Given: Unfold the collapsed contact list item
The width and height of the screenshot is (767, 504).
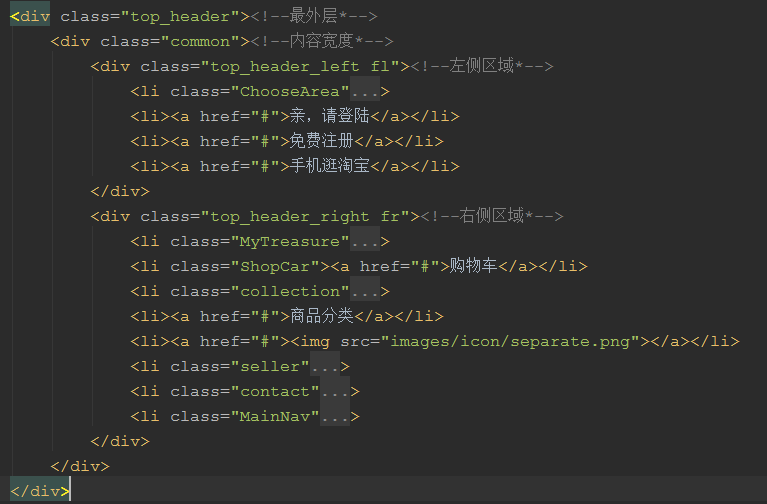Looking at the screenshot, I should click(335, 392).
